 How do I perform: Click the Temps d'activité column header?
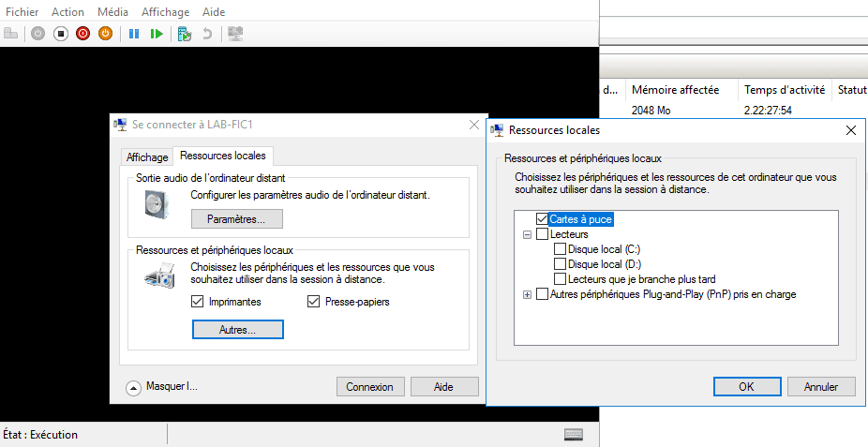coord(785,90)
